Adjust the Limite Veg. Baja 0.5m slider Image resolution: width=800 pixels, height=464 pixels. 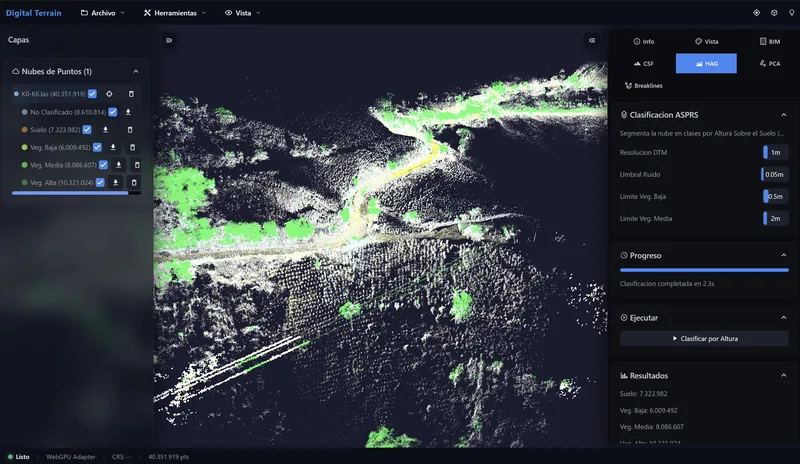tap(776, 196)
